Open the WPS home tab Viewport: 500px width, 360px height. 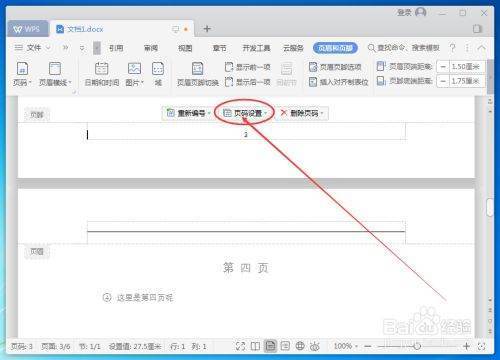pos(27,29)
